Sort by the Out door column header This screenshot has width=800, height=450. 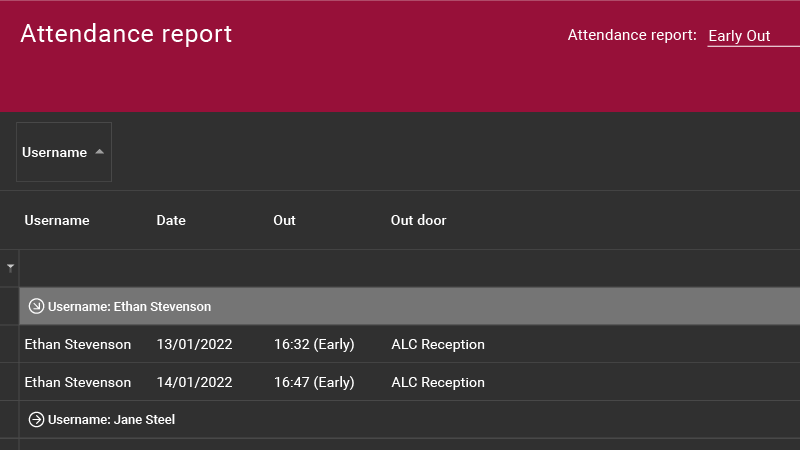click(x=418, y=220)
